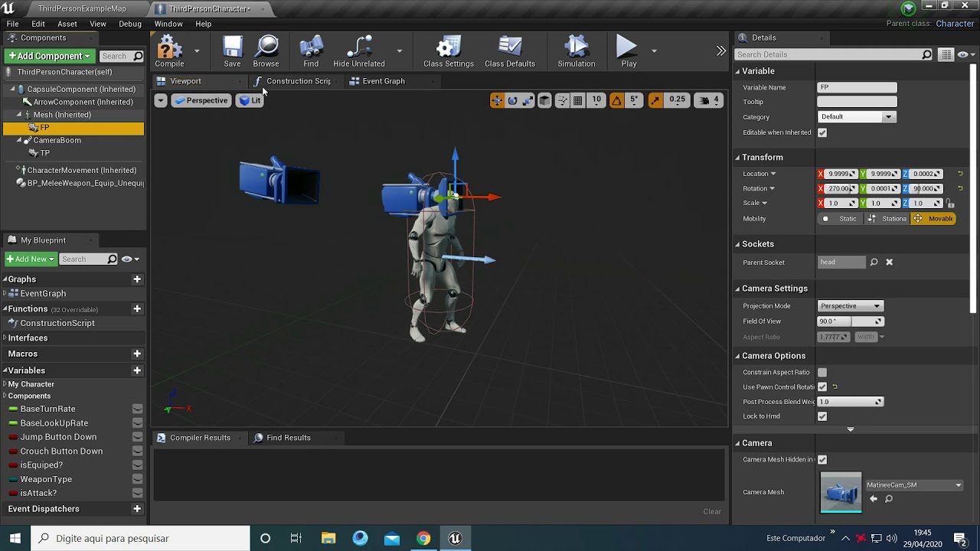Add new function with Functions plus icon
980x551 pixels.
(x=137, y=309)
